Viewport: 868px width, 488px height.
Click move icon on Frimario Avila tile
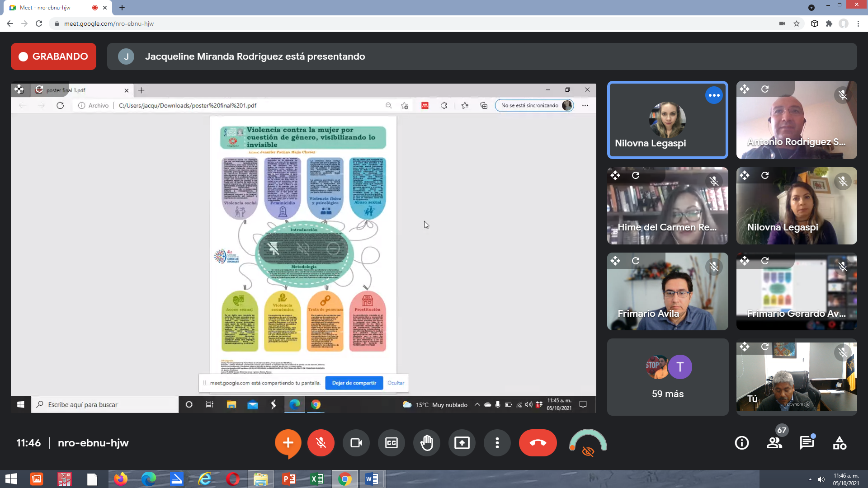pos(615,261)
